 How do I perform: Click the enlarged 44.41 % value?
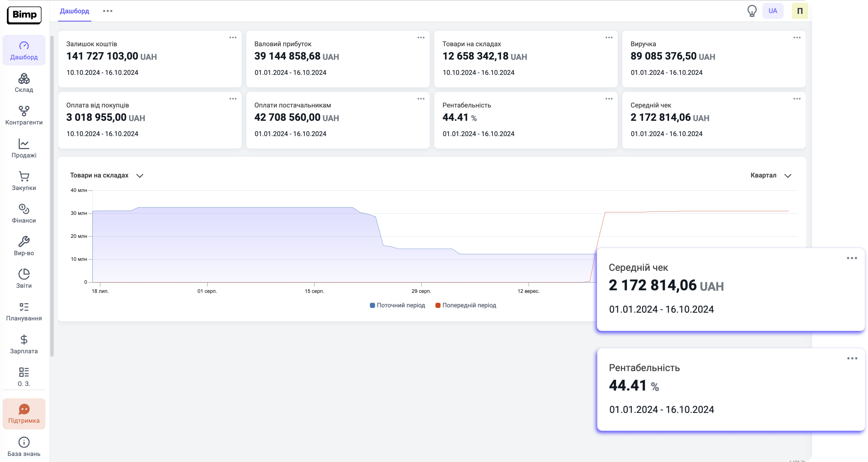634,386
